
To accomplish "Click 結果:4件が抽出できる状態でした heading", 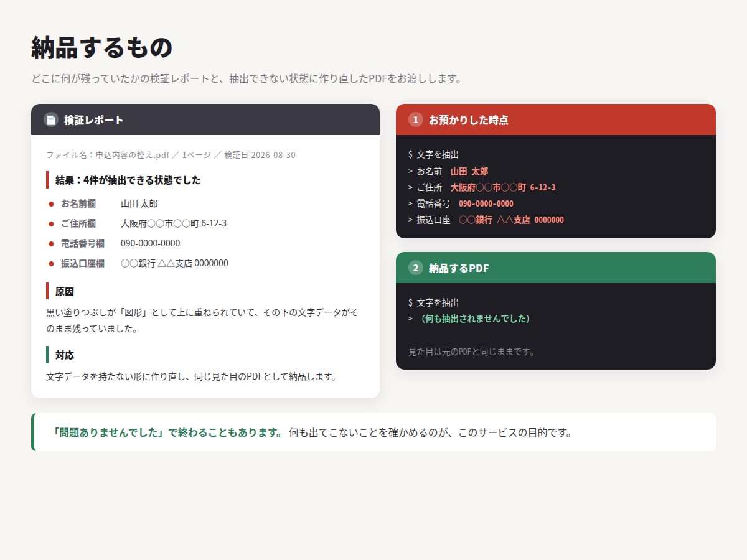I will click(128, 180).
